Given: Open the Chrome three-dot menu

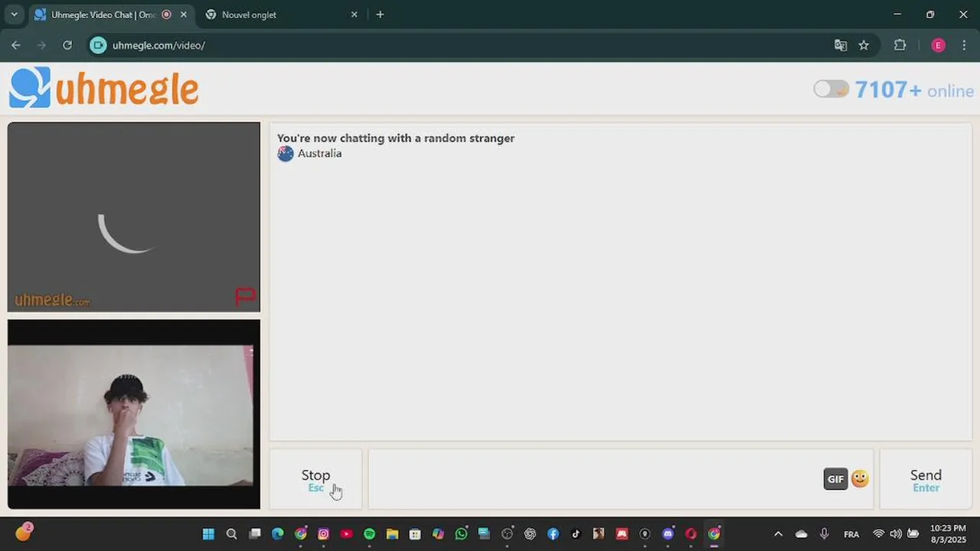Looking at the screenshot, I should click(964, 45).
